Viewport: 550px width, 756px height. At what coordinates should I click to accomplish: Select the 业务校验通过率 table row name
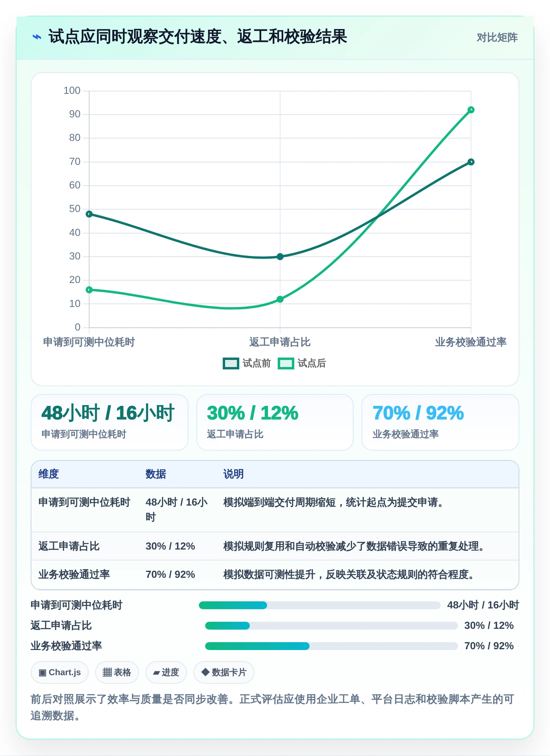coord(74,574)
